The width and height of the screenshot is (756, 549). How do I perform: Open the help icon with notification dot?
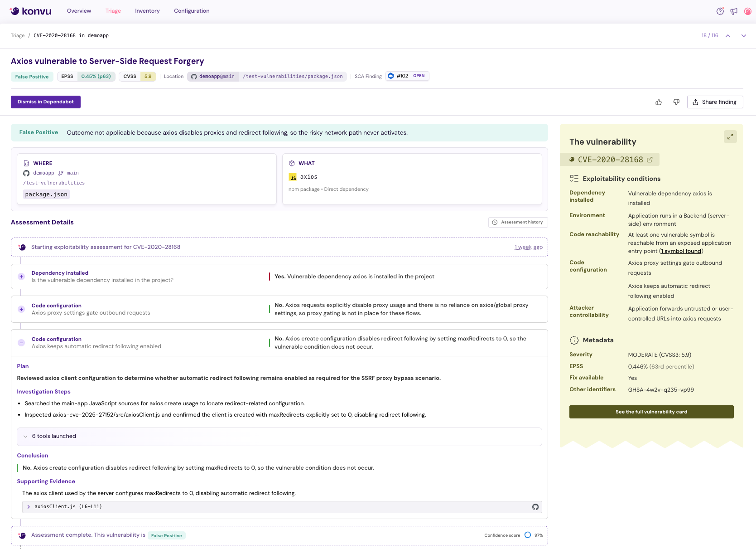click(x=720, y=11)
